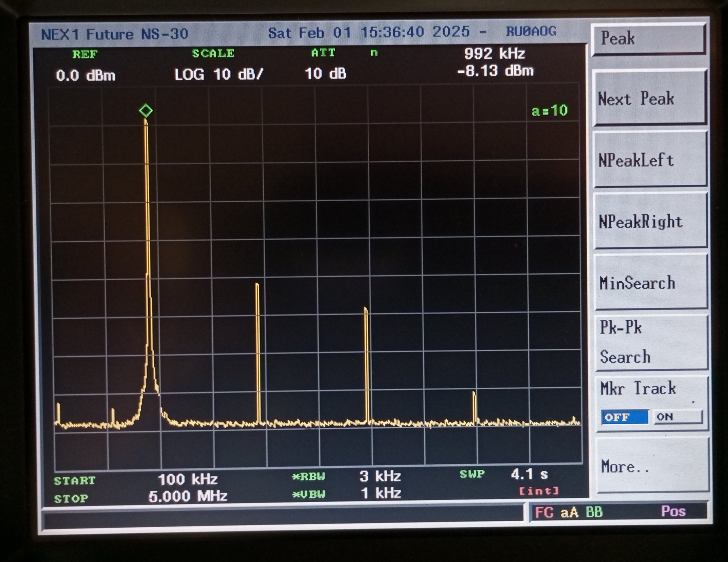Click the Pos indicator in status bar

click(x=673, y=511)
